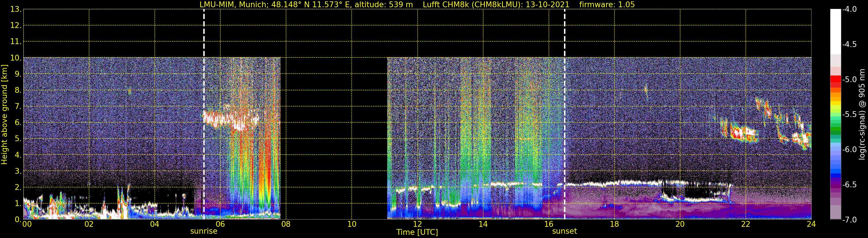Click the white dashed sunset marker line

click(x=564, y=114)
